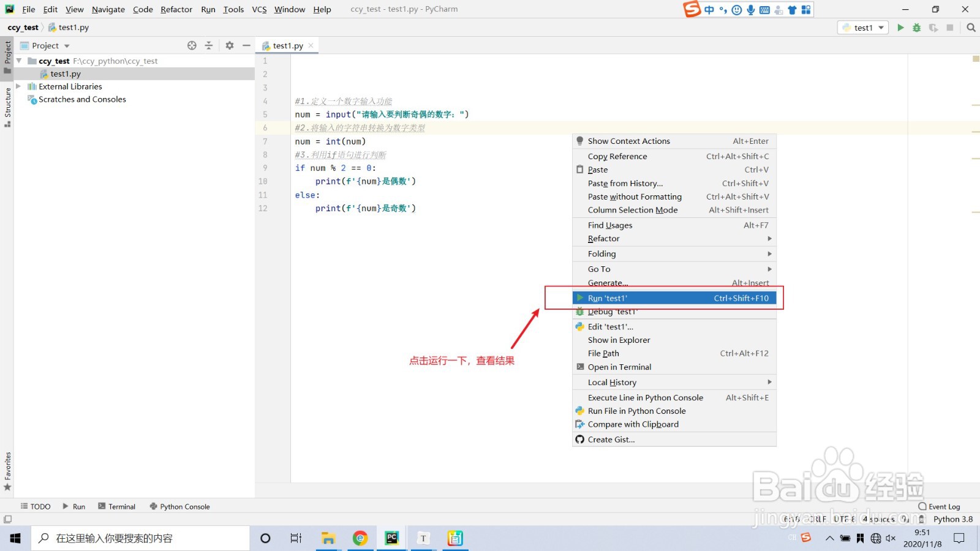The image size is (980, 551).
Task: Open the View menu
Action: [75, 9]
